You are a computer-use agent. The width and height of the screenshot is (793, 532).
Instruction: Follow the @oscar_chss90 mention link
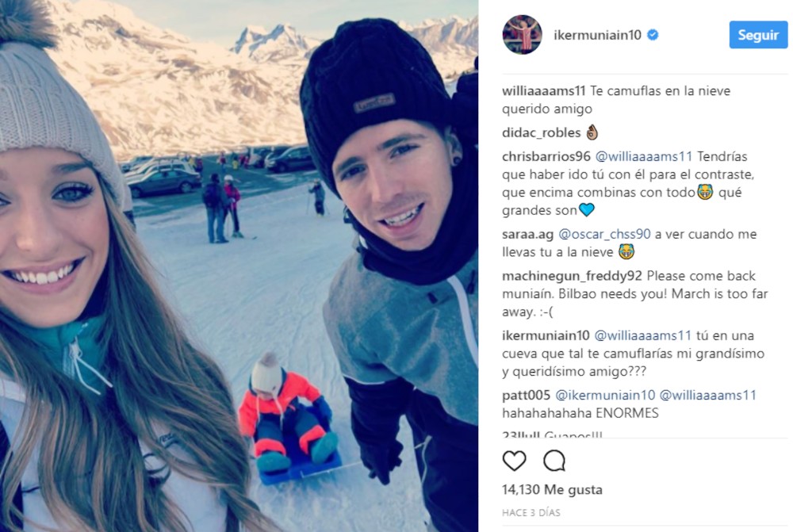[604, 234]
